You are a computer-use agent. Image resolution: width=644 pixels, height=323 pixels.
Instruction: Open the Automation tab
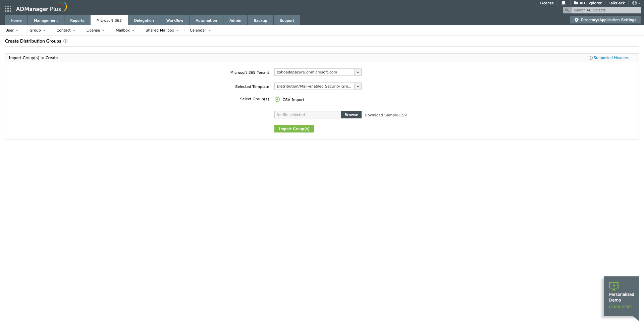206,20
